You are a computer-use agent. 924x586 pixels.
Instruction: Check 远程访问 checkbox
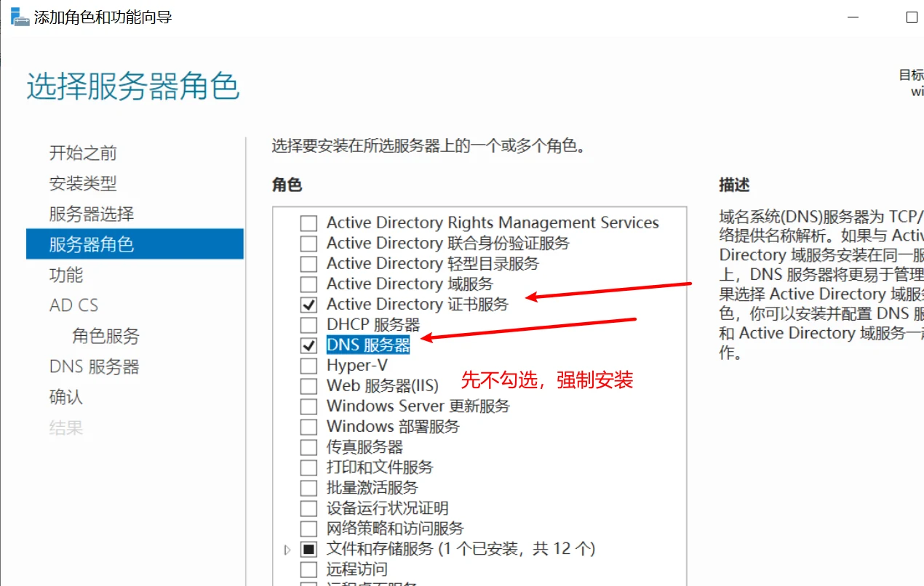click(x=309, y=569)
